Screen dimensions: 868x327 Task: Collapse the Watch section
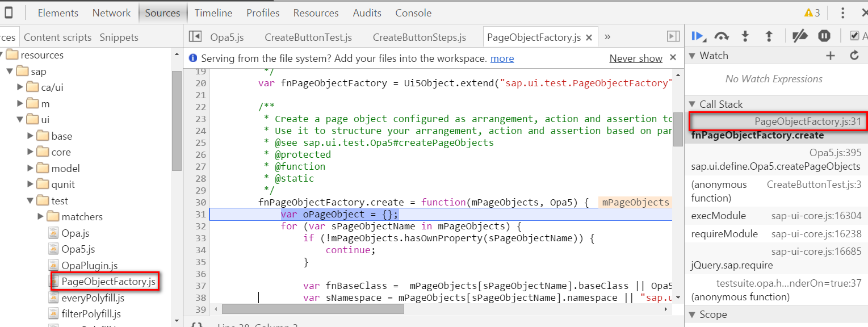click(692, 56)
